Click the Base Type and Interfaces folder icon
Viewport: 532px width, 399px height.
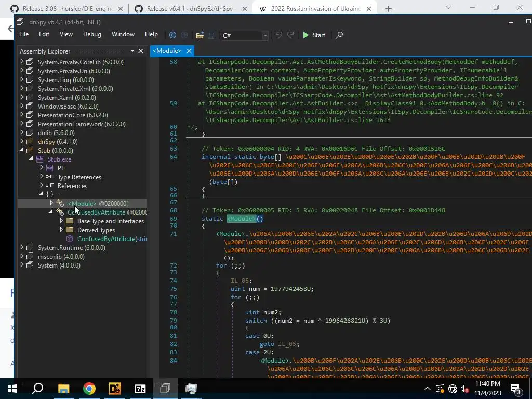click(x=70, y=221)
